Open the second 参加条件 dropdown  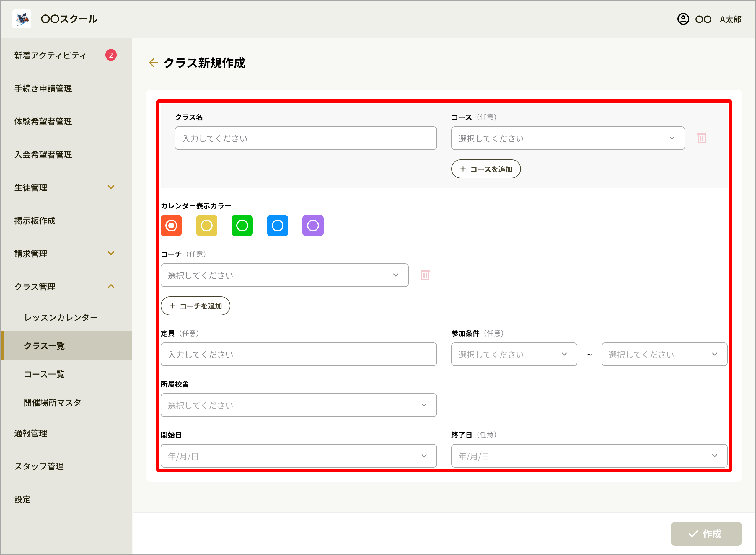(664, 355)
